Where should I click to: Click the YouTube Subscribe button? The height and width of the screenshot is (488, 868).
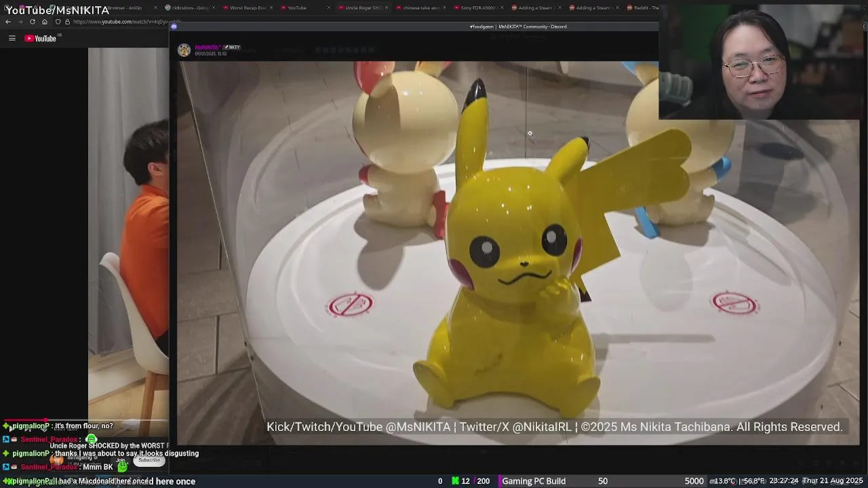[149, 460]
